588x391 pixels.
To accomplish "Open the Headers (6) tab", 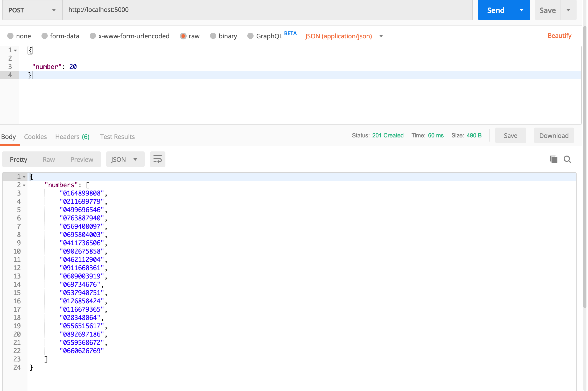I will pyautogui.click(x=72, y=137).
